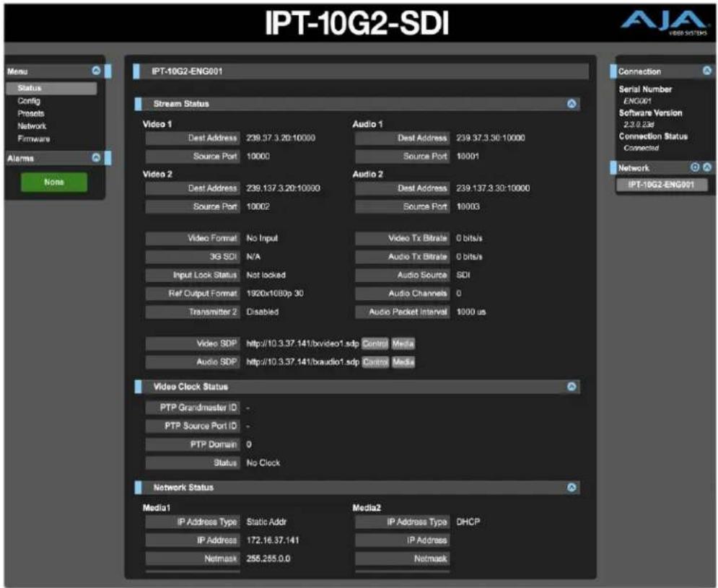The width and height of the screenshot is (718, 588).
Task: Open the Network menu page
Action: [x=32, y=126]
